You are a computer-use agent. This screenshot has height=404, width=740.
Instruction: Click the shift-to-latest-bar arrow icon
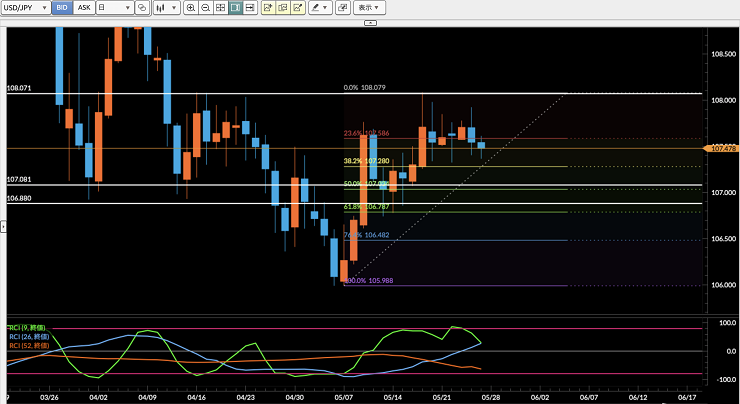250,8
